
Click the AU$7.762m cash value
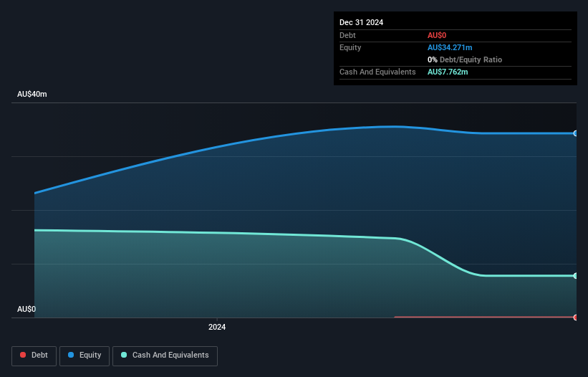point(448,72)
